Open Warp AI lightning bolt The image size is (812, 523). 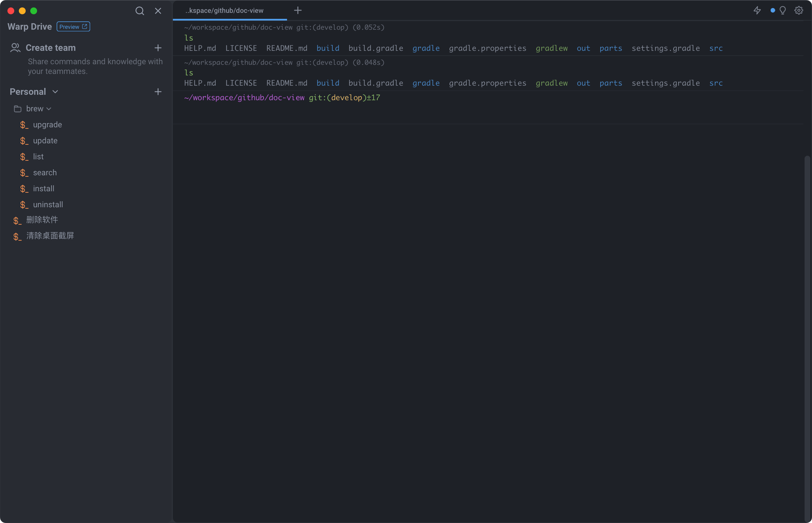coord(757,11)
